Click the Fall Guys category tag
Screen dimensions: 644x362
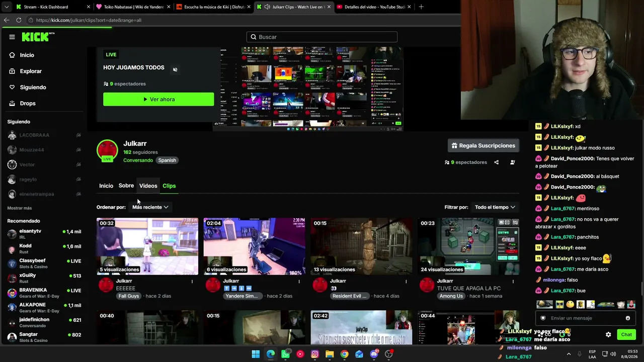click(128, 296)
